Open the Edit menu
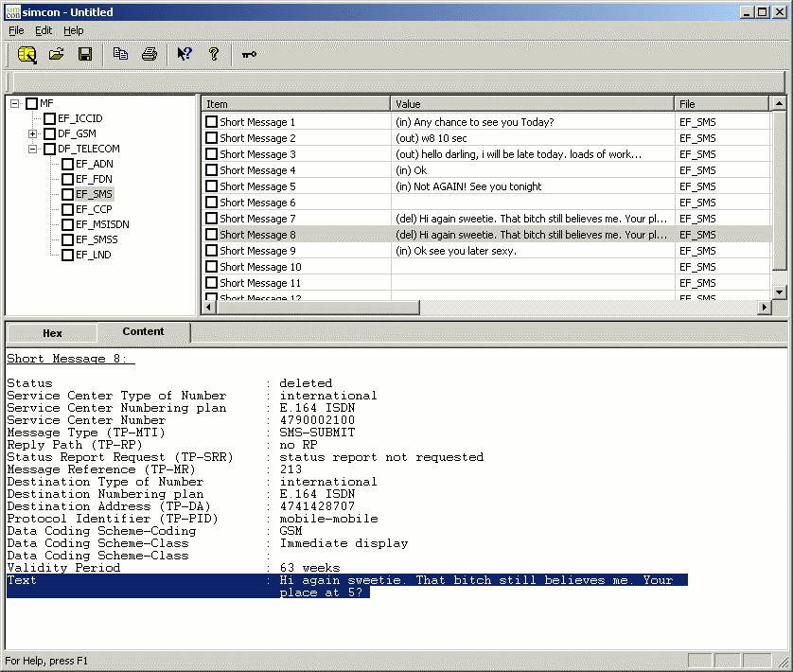Image resolution: width=793 pixels, height=672 pixels. tap(43, 30)
